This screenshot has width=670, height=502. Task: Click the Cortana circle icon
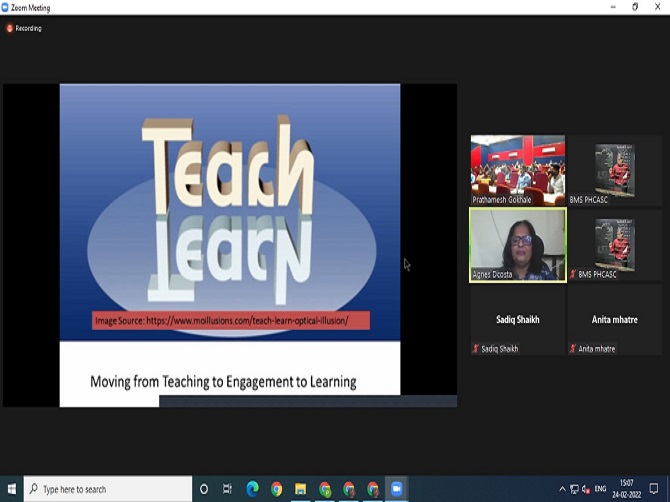coord(204,489)
